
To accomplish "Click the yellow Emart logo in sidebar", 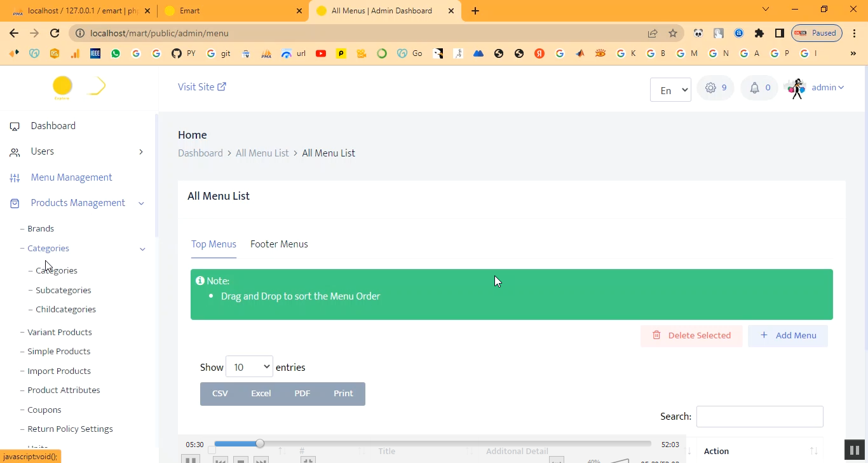I will 62,86.
